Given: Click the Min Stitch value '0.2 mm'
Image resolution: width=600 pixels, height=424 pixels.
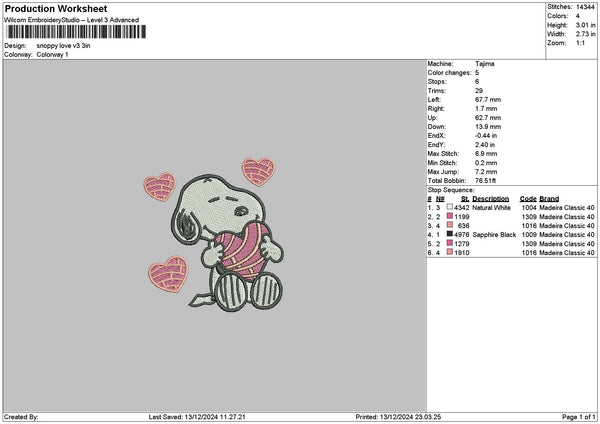Looking at the screenshot, I should pyautogui.click(x=486, y=163).
